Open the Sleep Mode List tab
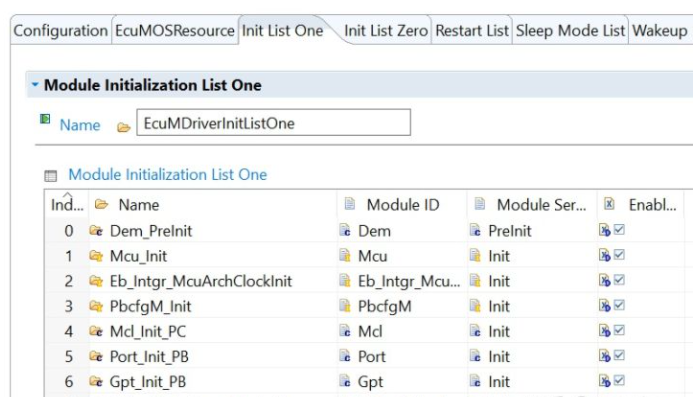 tap(570, 31)
